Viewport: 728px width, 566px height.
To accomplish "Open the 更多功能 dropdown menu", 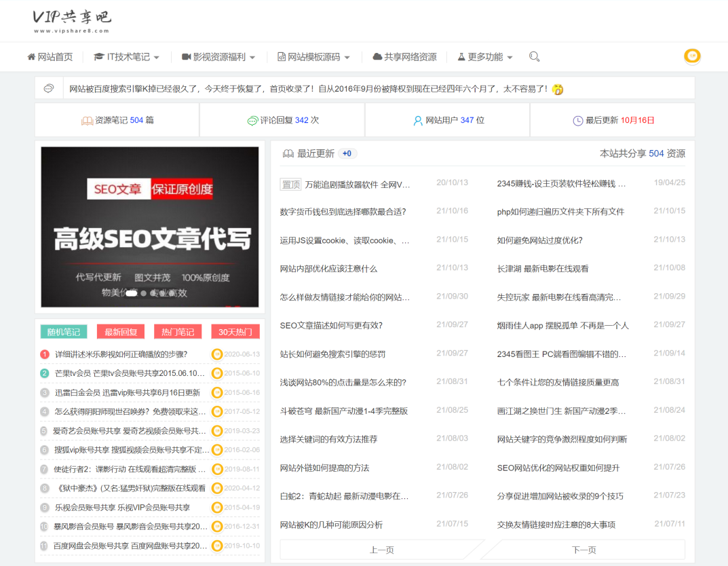I will click(x=485, y=57).
